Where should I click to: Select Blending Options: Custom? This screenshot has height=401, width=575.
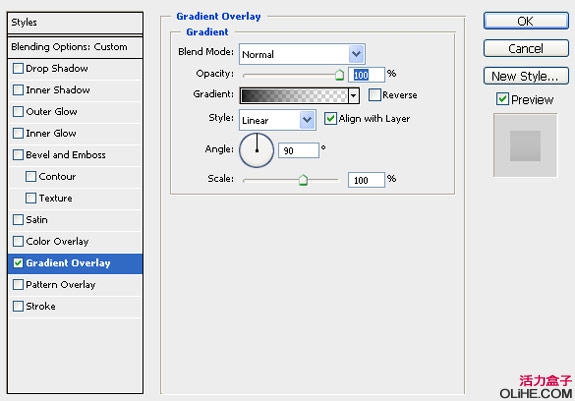pos(75,47)
